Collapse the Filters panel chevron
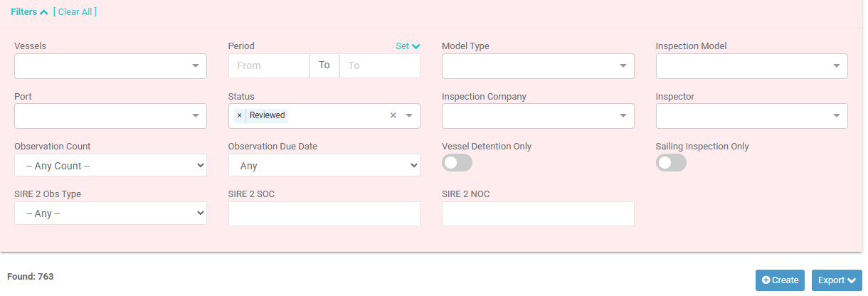This screenshot has width=868, height=296. [44, 12]
